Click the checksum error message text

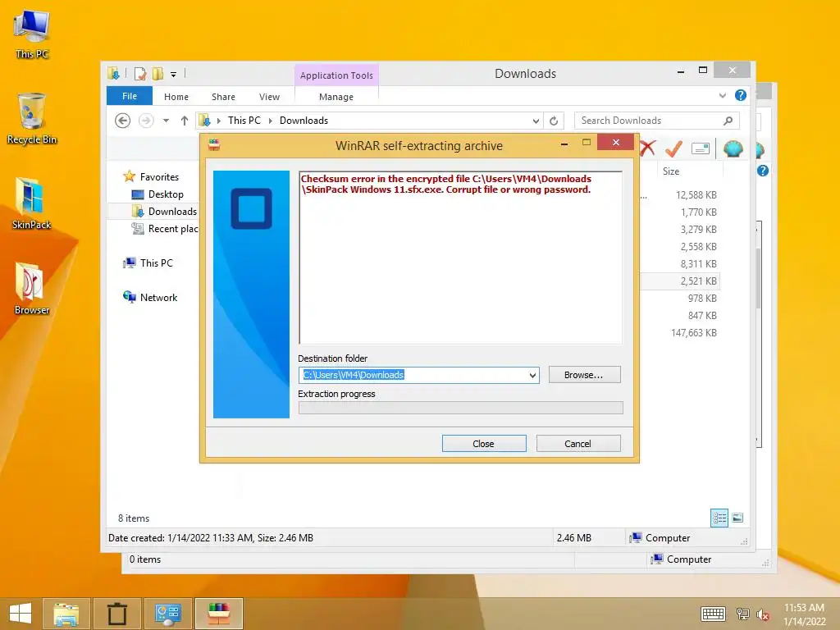click(446, 185)
